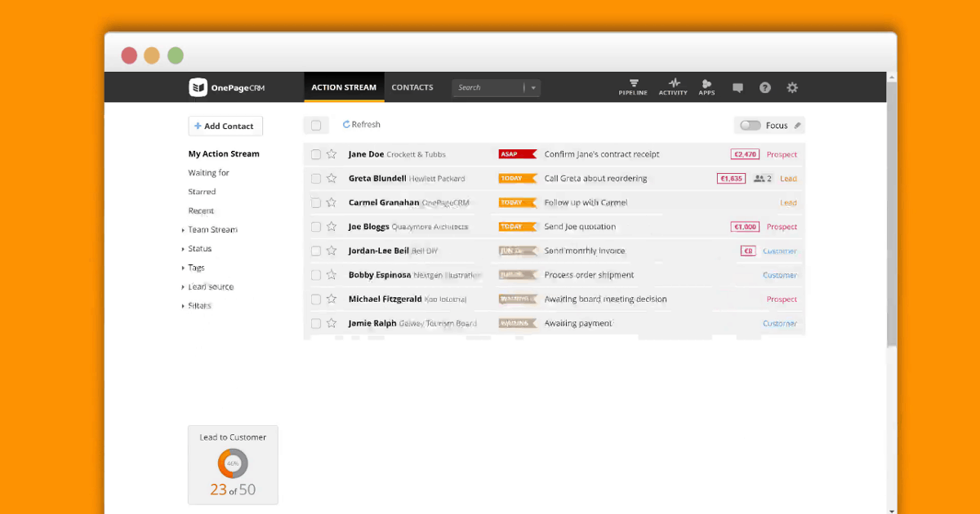Check the select-all checkbox beside Refresh
The width and height of the screenshot is (980, 514).
point(316,126)
